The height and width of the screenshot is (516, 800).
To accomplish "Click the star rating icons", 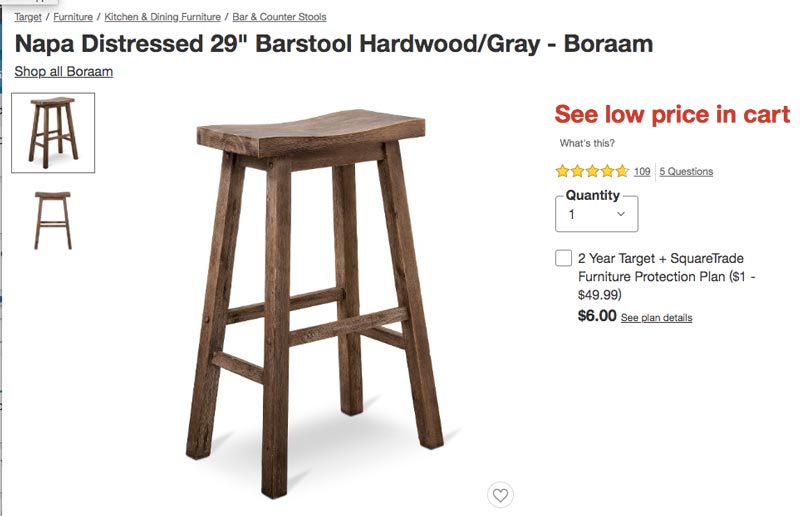I will coord(592,171).
